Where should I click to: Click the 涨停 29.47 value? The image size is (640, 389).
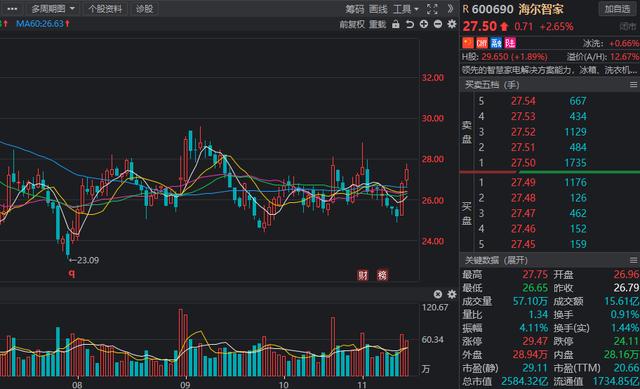(x=535, y=341)
